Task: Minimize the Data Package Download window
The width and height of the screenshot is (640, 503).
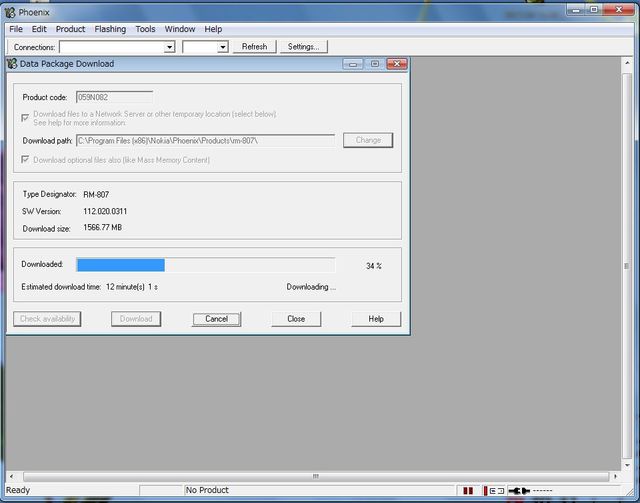Action: click(x=352, y=64)
